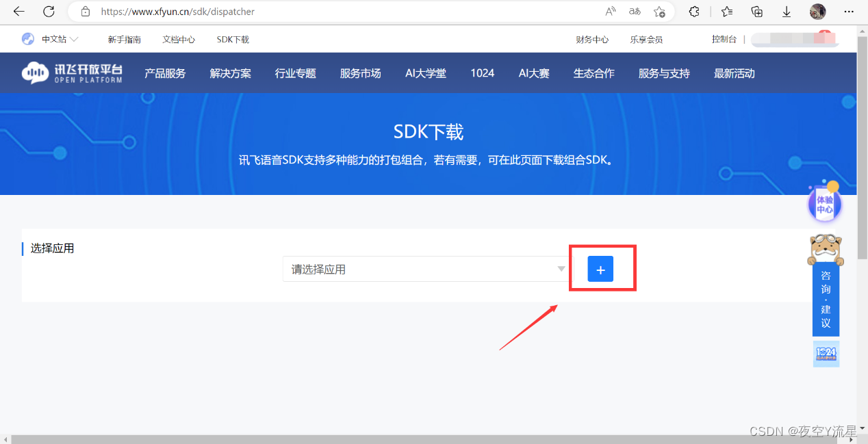
Task: Open 服务市场 menu
Action: 361,73
